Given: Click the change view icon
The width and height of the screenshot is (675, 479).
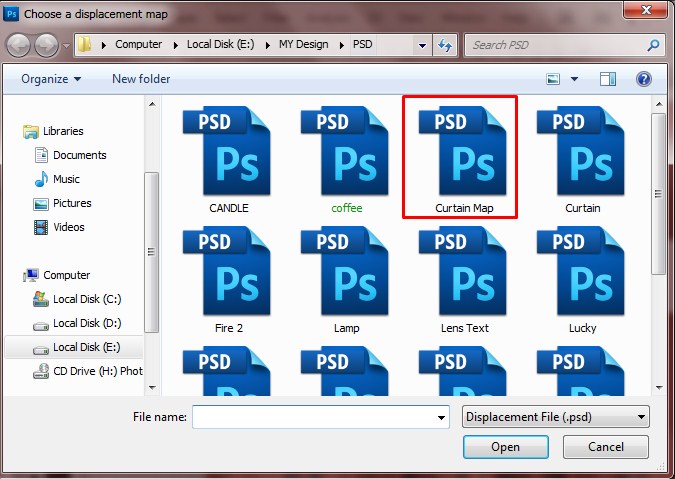Looking at the screenshot, I should click(x=553, y=79).
